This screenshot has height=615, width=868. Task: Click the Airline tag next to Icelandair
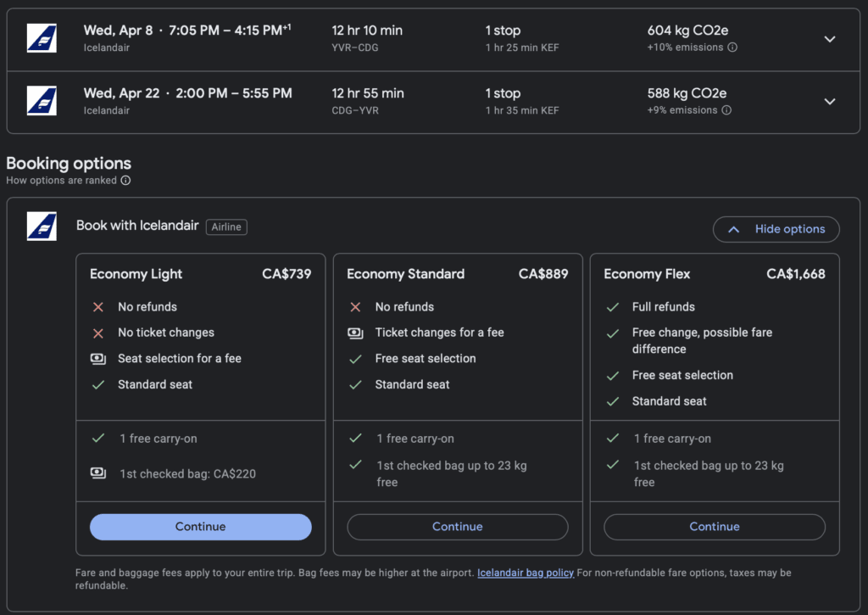click(x=226, y=226)
